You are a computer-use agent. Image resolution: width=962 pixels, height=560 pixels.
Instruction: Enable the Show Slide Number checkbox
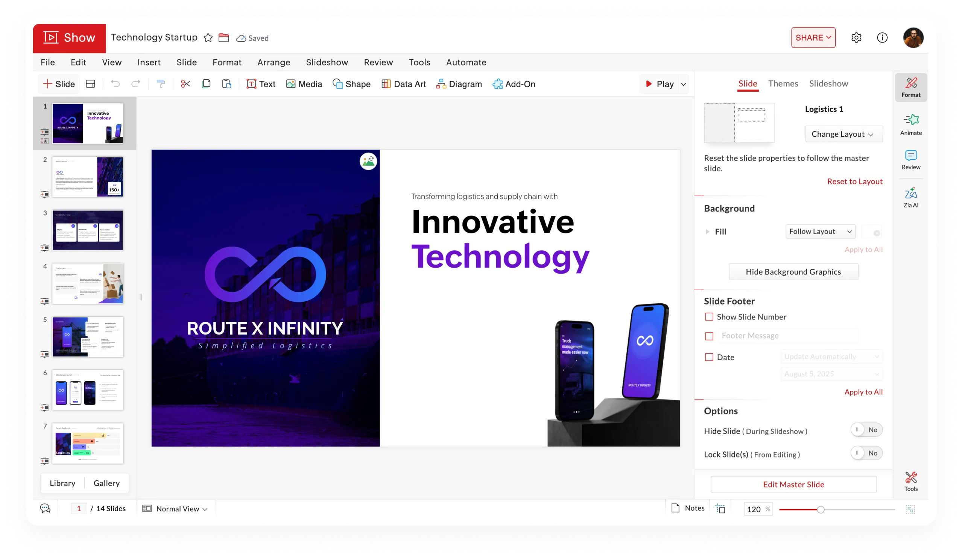coord(709,317)
